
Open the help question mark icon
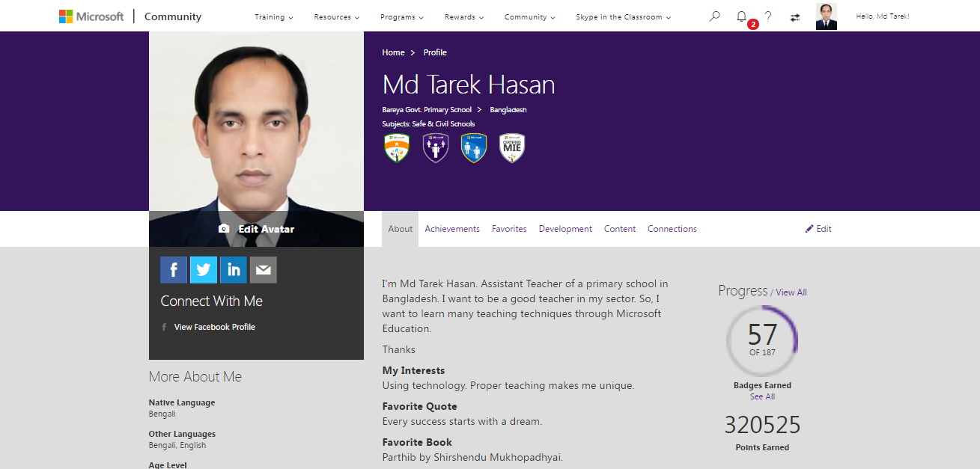(x=768, y=16)
